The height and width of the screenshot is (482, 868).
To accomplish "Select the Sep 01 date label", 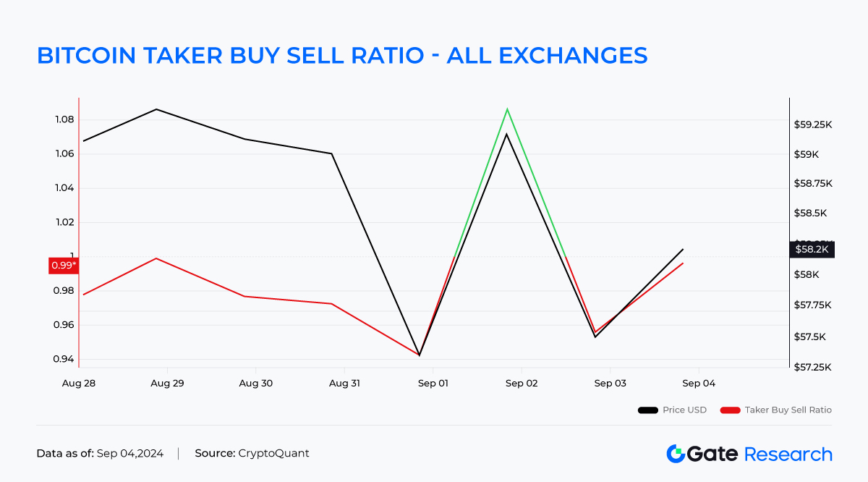I will [x=433, y=384].
